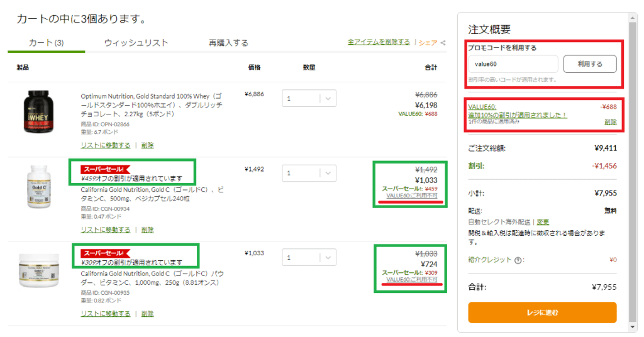Open the quantity dropdown for the Gold C 500mg capsules
This screenshot has height=337, width=644.
click(309, 173)
